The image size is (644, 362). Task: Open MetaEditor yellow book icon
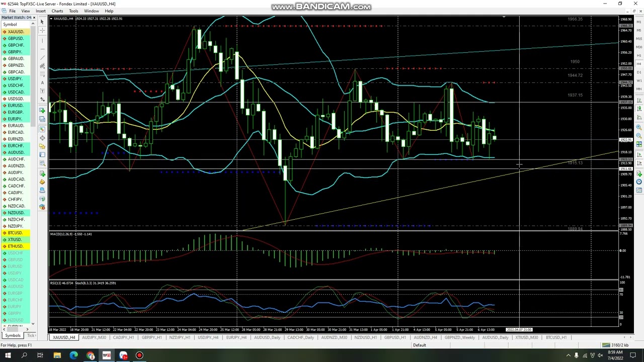(42, 182)
